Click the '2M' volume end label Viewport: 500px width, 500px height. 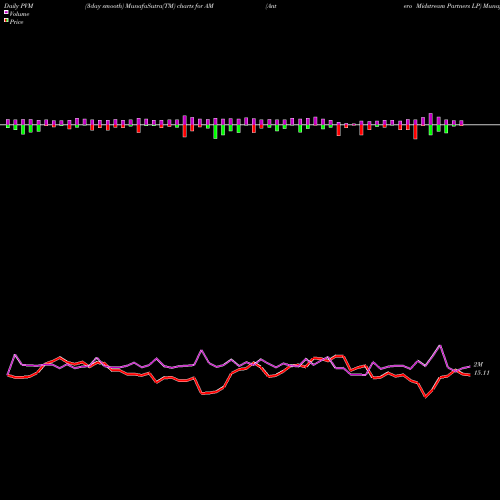coord(478,365)
